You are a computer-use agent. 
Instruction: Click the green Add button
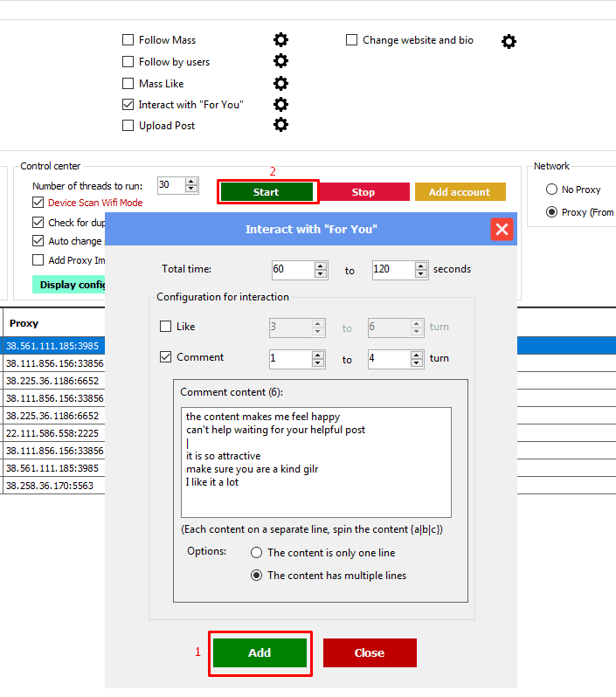(x=260, y=652)
